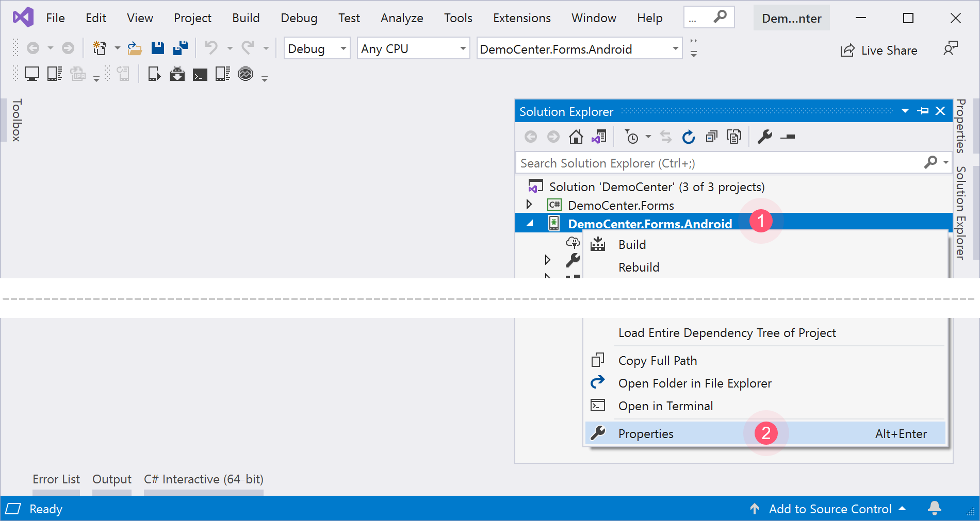Open the Any CPU platform dropdown

click(413, 49)
